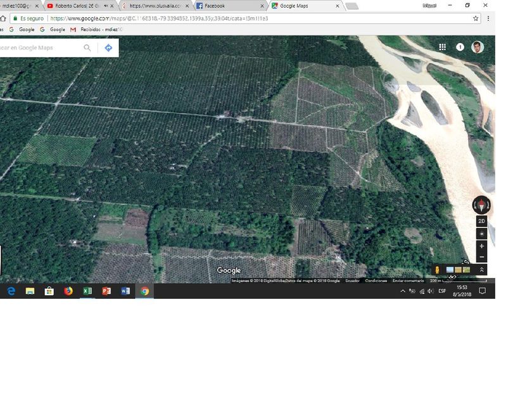The width and height of the screenshot is (532, 399).
Task: Click the Google Maps search magnifier icon
Action: [x=87, y=47]
